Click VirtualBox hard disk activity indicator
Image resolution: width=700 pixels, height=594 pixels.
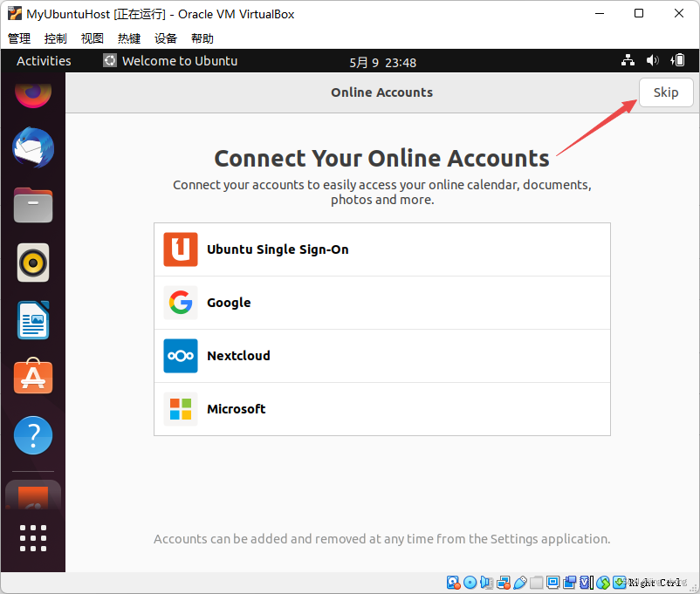point(453,583)
